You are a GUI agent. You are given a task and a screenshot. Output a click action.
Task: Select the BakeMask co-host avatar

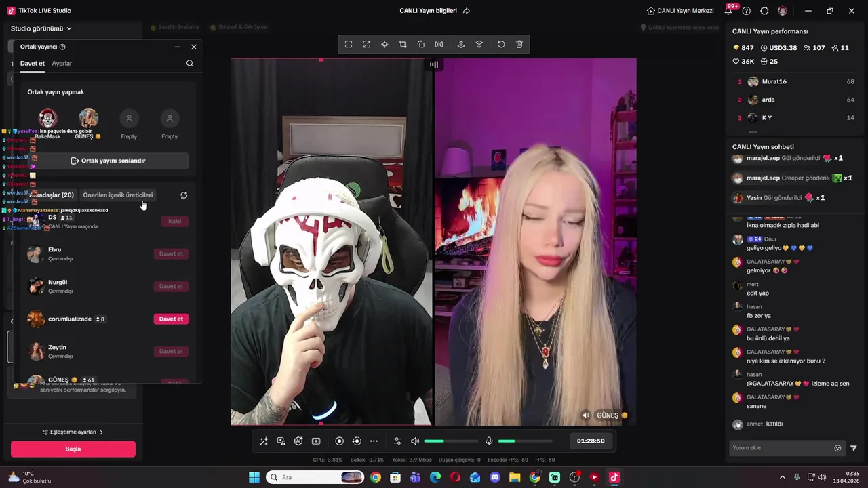pos(47,119)
